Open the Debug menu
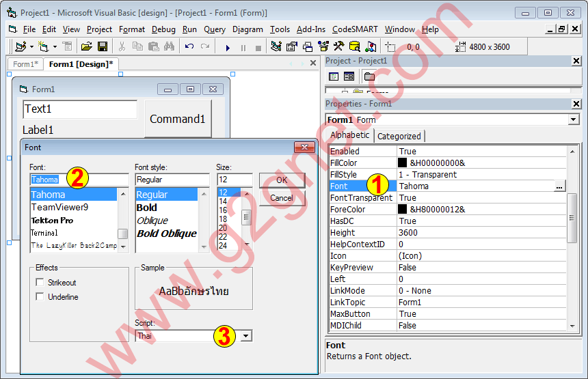This screenshot has width=588, height=379. (x=163, y=29)
